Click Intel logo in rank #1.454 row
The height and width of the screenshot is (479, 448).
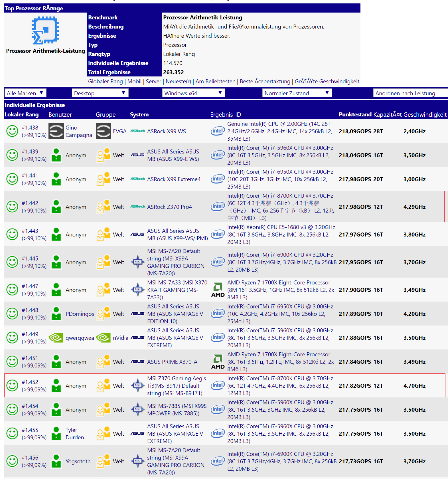[x=218, y=410]
